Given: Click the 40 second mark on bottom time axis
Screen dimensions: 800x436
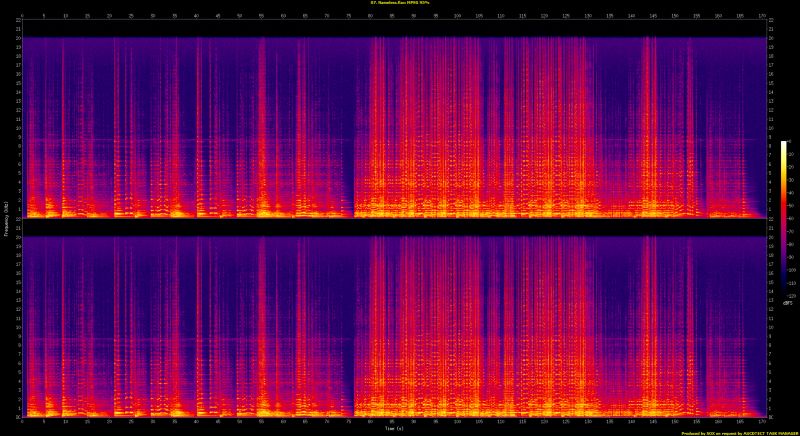Looking at the screenshot, I should coord(196,422).
